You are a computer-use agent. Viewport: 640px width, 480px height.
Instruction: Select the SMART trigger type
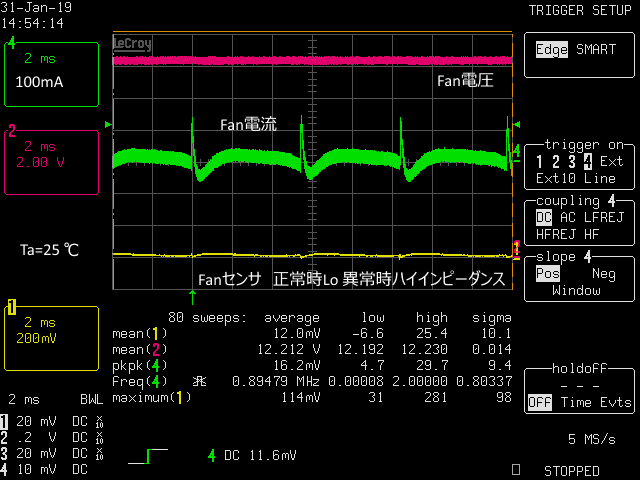tap(596, 49)
